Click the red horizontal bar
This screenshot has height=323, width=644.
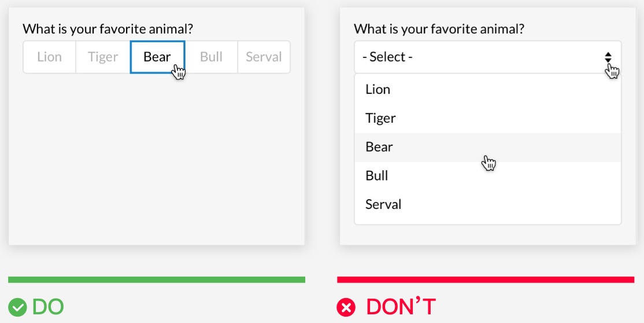tap(486, 280)
